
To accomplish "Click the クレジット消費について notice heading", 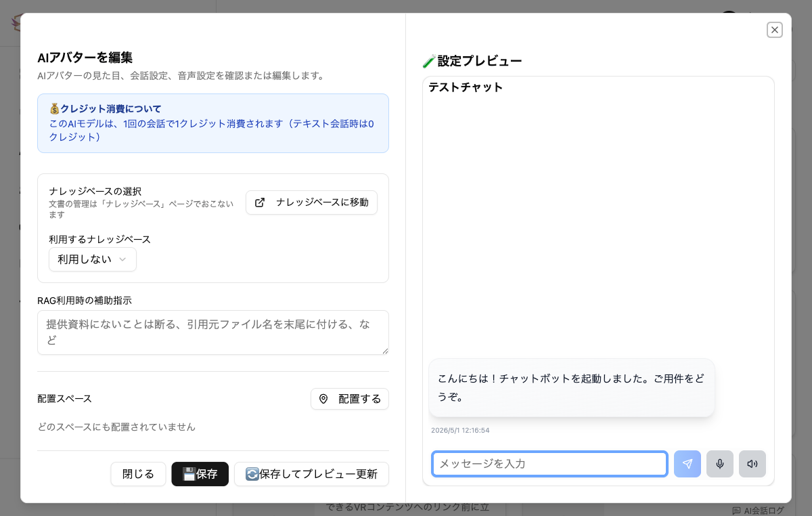I will (105, 108).
